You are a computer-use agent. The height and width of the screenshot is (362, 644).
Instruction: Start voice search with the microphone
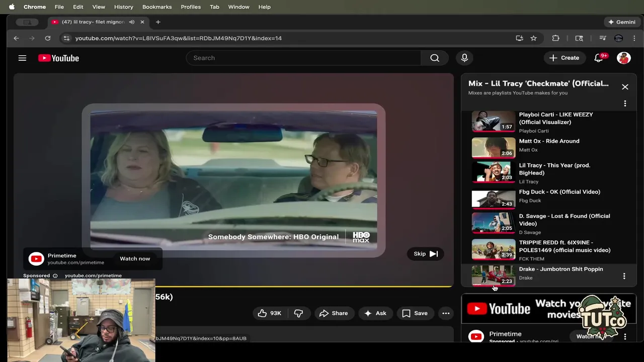(x=464, y=58)
